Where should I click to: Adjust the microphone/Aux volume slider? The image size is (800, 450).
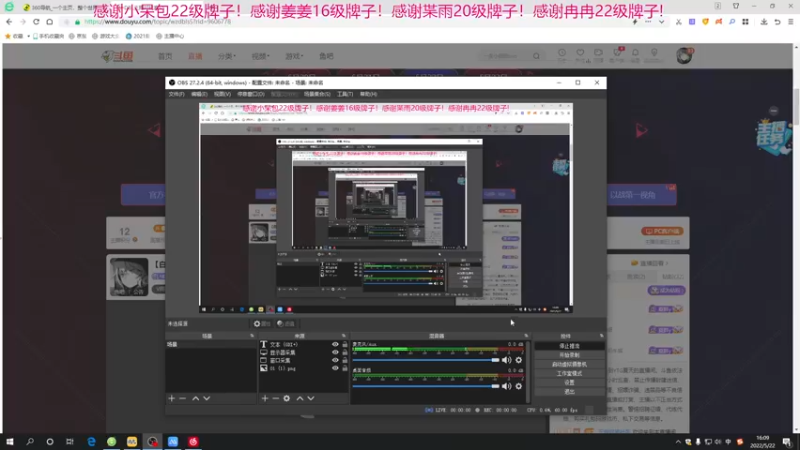(x=426, y=360)
